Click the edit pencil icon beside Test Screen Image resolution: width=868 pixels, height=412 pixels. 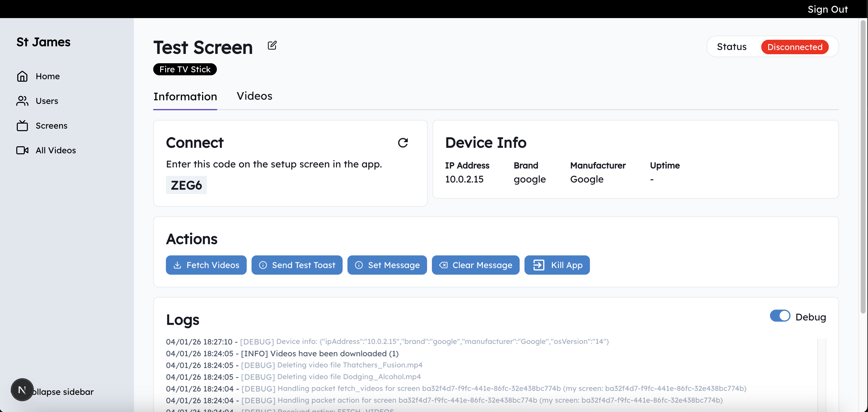click(272, 45)
